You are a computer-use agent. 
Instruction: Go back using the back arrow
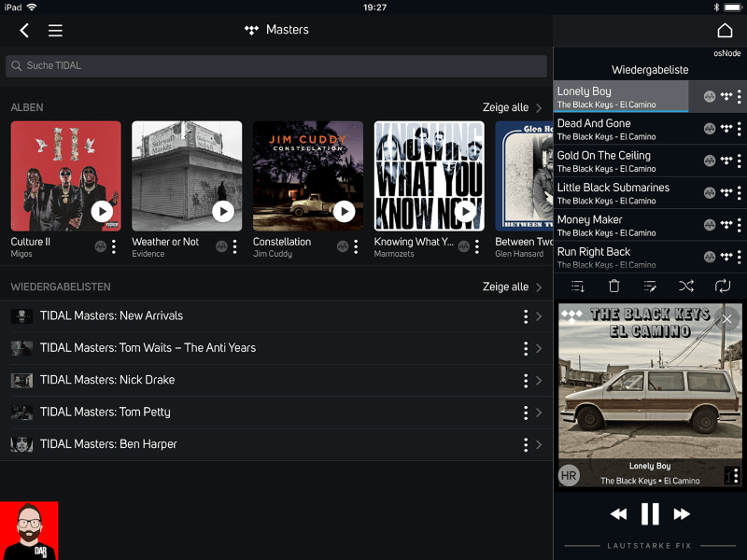coord(24,31)
